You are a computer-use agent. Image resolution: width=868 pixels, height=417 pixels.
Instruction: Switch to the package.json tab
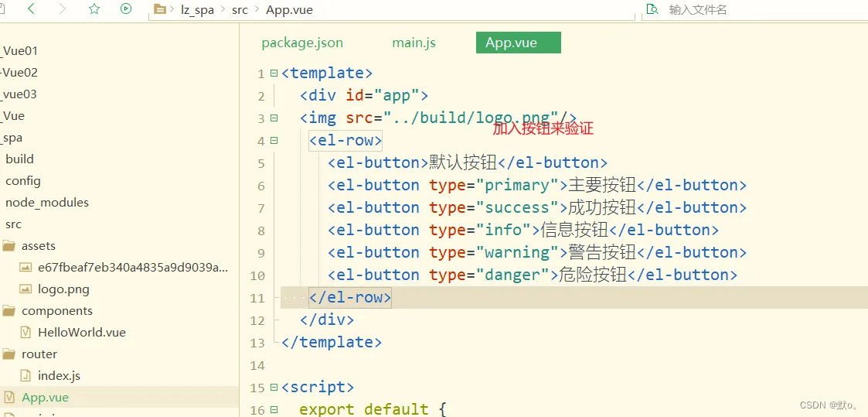(x=302, y=43)
